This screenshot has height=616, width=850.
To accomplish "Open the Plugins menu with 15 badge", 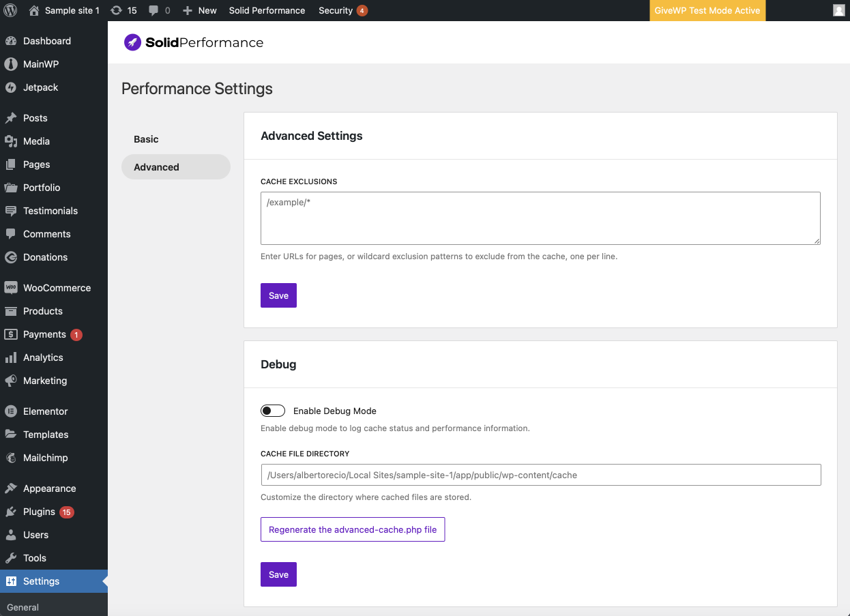I will point(54,512).
